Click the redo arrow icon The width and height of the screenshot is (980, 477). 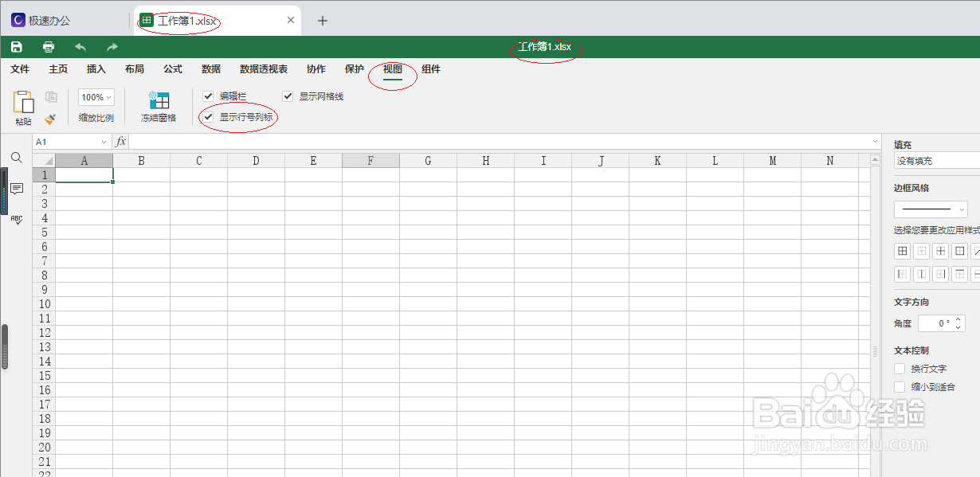point(112,47)
